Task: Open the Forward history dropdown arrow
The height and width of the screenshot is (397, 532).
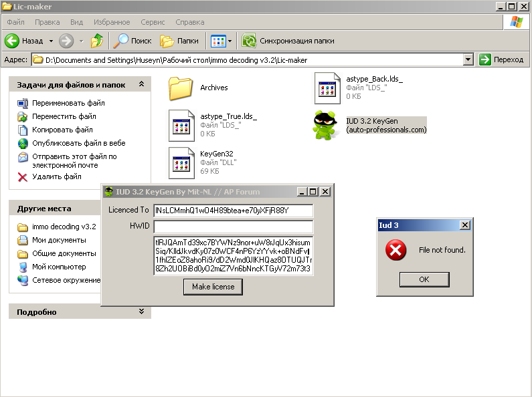Action: 82,41
